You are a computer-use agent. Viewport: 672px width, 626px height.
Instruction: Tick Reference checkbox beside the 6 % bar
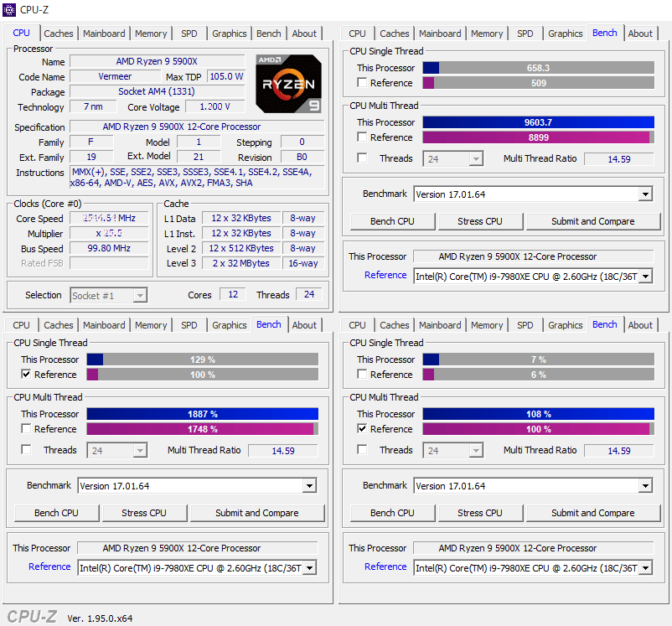click(x=362, y=374)
